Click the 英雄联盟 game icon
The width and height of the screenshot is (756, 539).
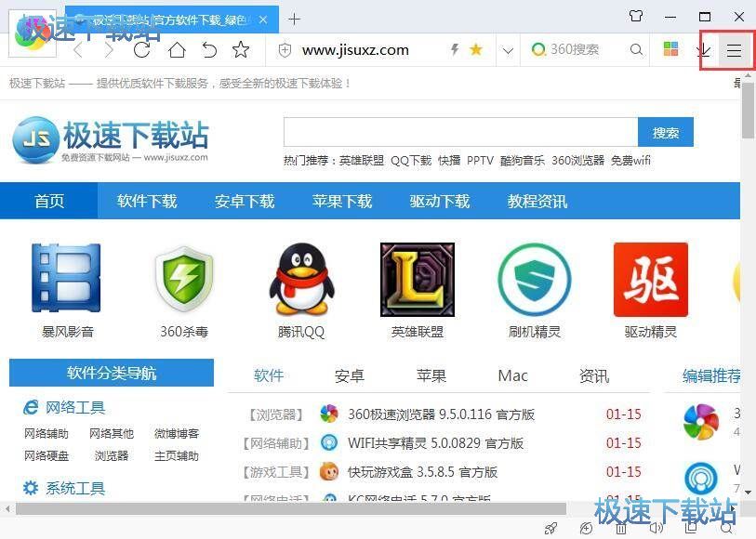tap(418, 280)
